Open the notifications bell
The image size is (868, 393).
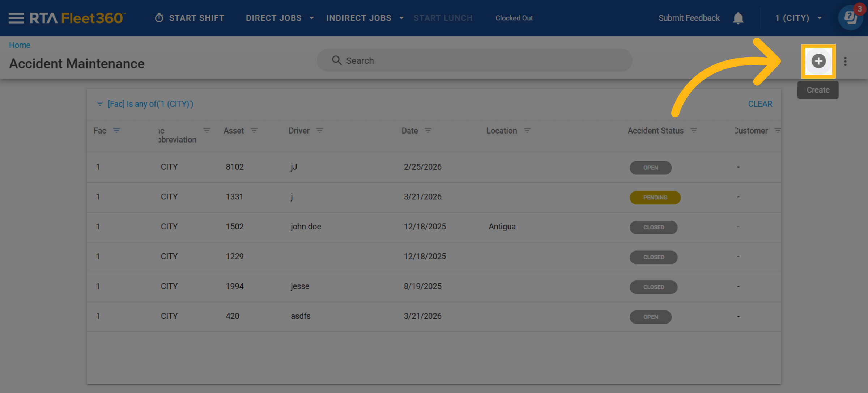pyautogui.click(x=738, y=18)
